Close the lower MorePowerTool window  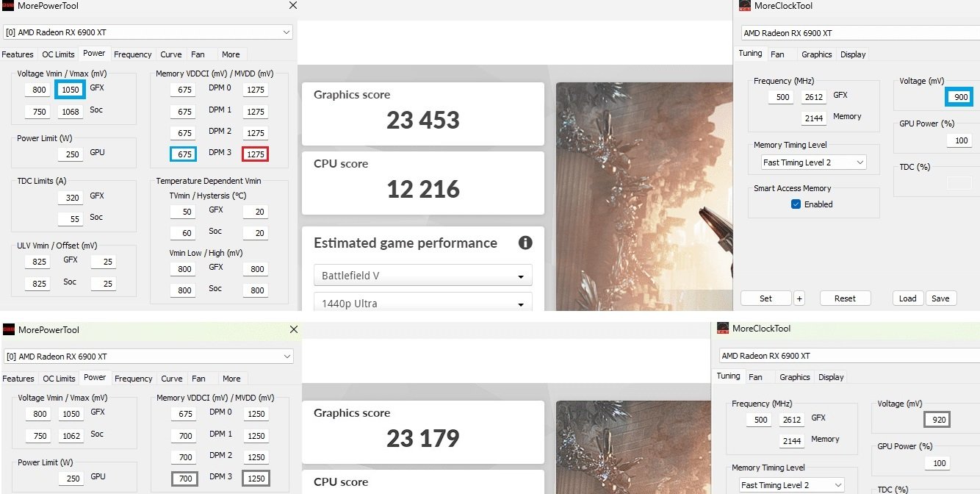point(293,330)
